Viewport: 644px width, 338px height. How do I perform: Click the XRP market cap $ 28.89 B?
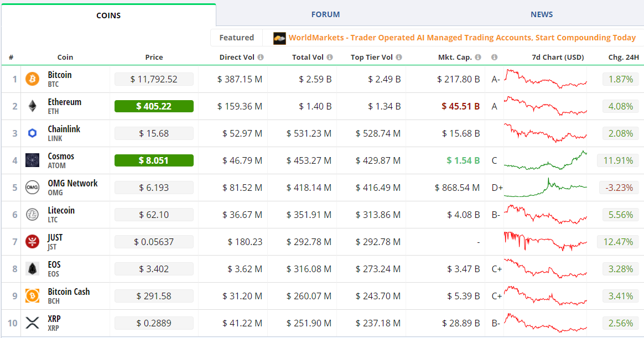[461, 323]
